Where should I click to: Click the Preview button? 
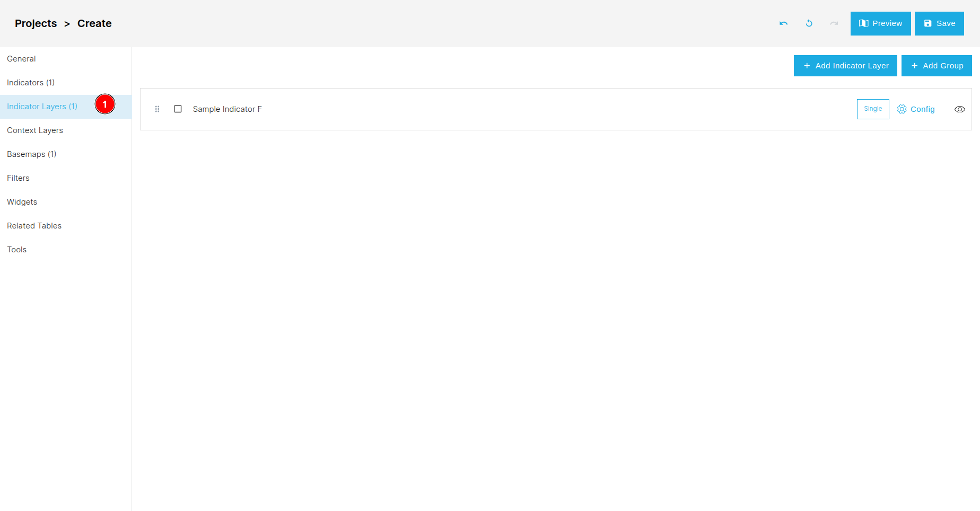coord(880,23)
